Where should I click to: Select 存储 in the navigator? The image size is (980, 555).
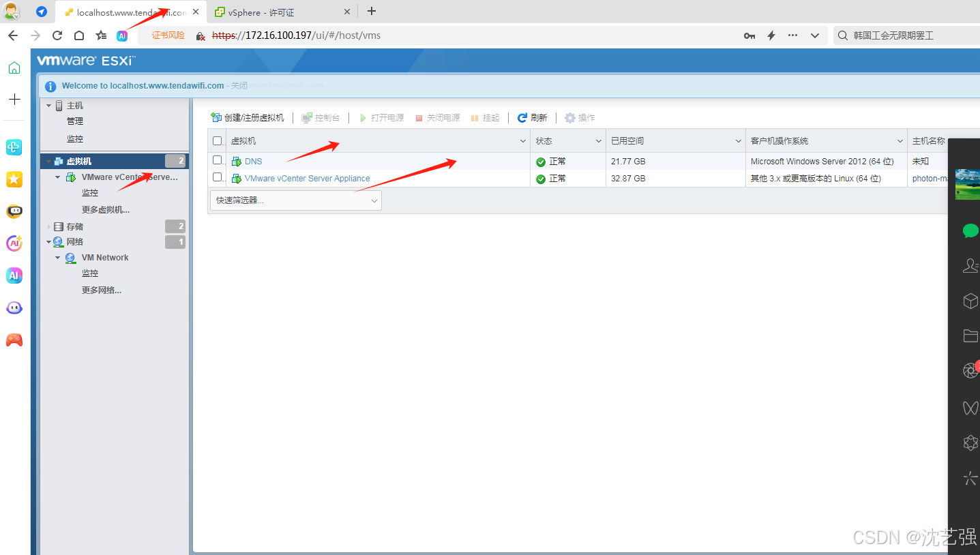click(75, 226)
